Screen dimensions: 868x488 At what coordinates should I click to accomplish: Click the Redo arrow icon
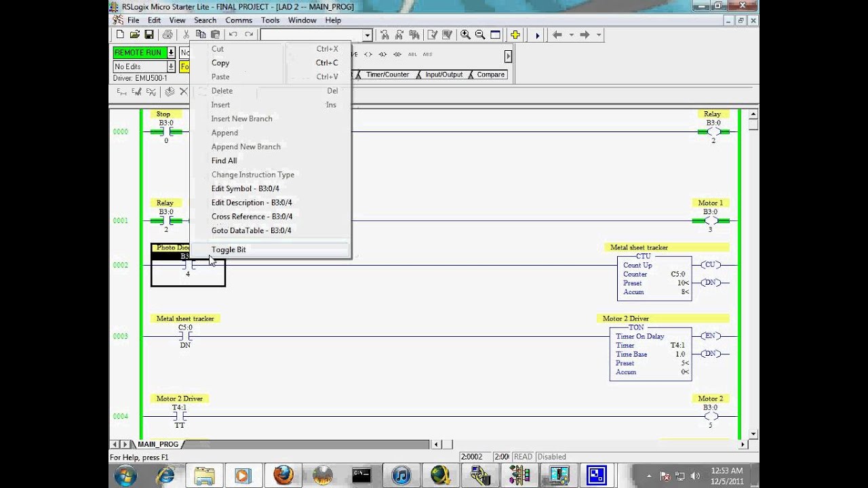[x=249, y=35]
